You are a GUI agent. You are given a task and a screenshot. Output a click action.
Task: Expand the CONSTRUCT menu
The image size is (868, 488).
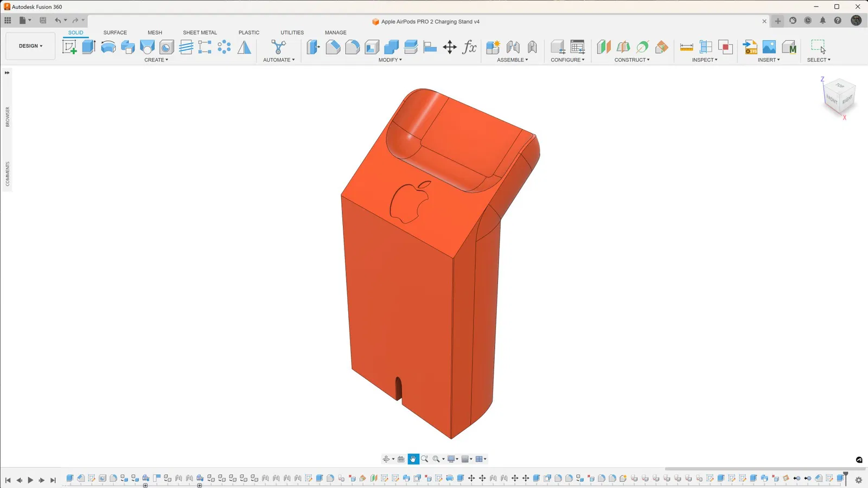[632, 60]
